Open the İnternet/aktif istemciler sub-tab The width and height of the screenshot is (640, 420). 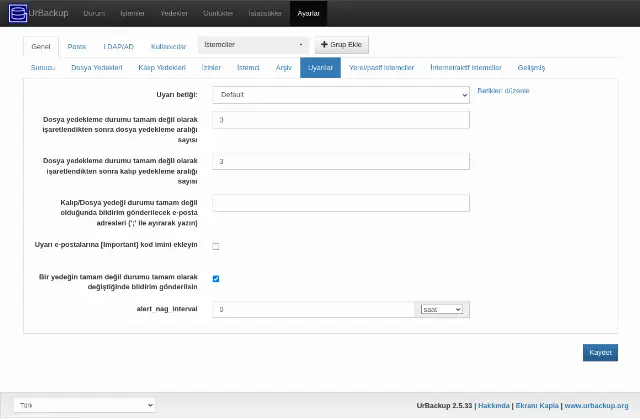pyautogui.click(x=466, y=68)
